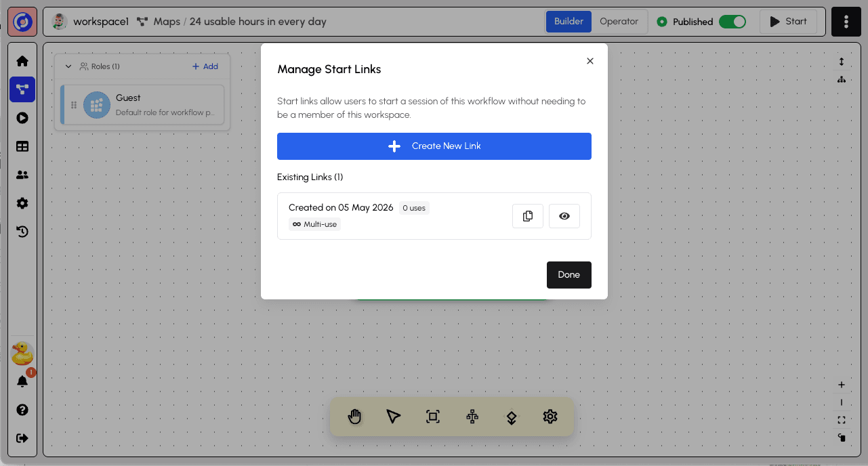
Task: Toggle visibility of the existing link
Action: coord(564,216)
